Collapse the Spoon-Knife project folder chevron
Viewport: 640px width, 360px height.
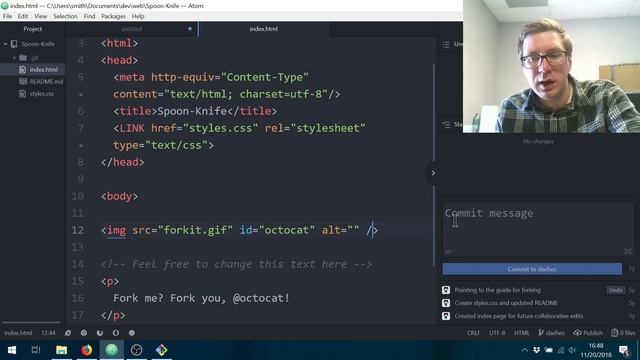pyautogui.click(x=6, y=44)
